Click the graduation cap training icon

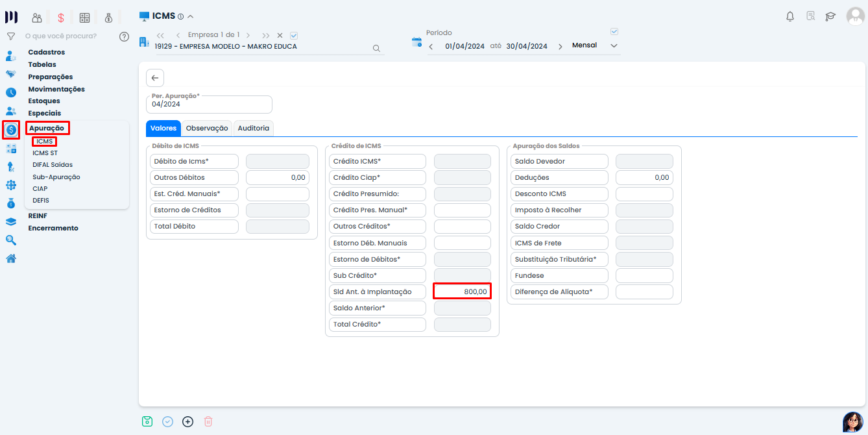[830, 17]
